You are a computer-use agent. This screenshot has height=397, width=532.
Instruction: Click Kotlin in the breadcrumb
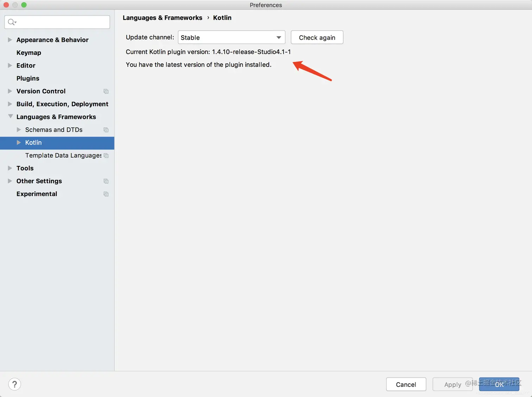click(222, 18)
